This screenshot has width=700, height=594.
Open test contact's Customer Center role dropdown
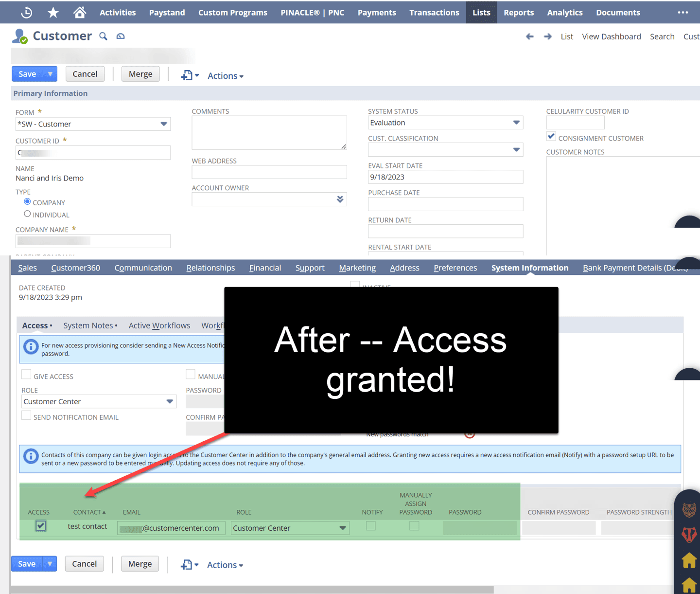[290, 528]
